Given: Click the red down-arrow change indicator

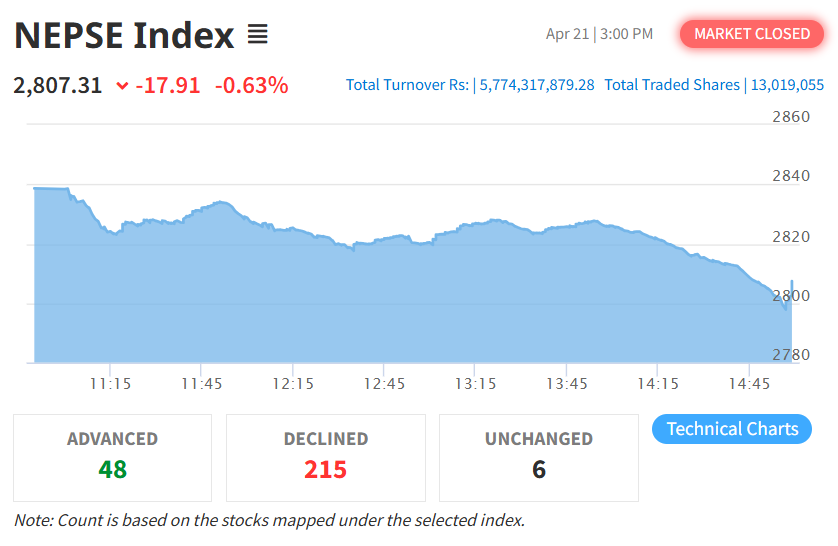Looking at the screenshot, I should (x=122, y=86).
